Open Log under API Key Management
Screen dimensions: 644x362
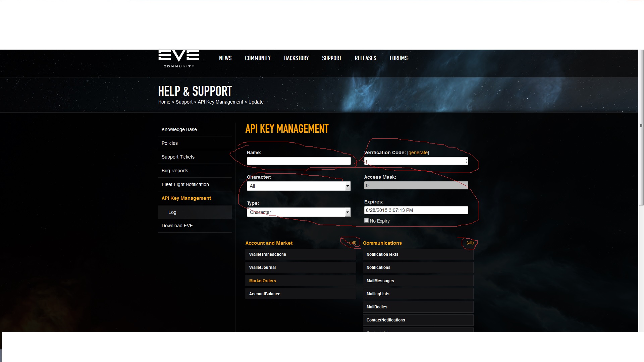(172, 212)
